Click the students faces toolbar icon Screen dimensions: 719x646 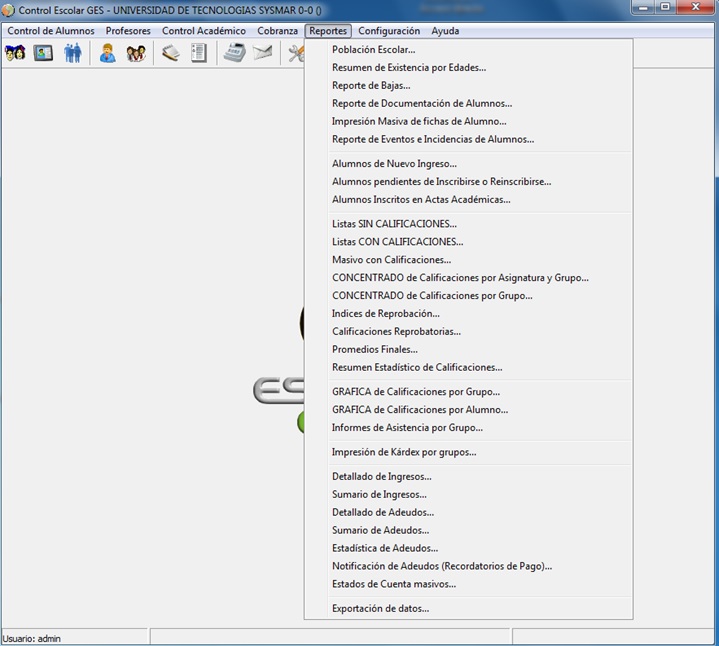[x=15, y=54]
